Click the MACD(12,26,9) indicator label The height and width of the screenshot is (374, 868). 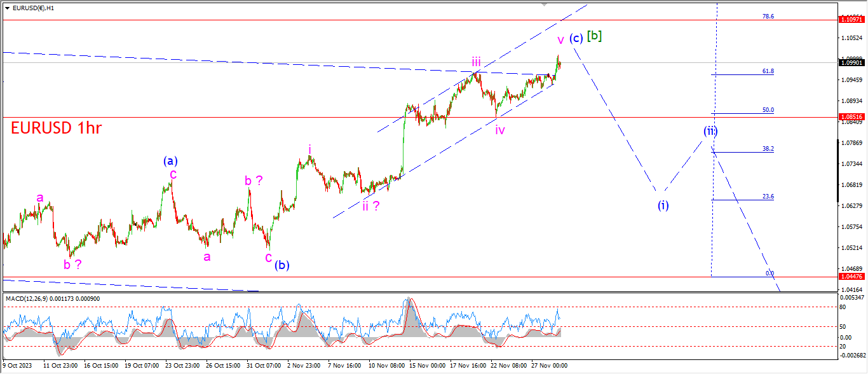pos(52,299)
